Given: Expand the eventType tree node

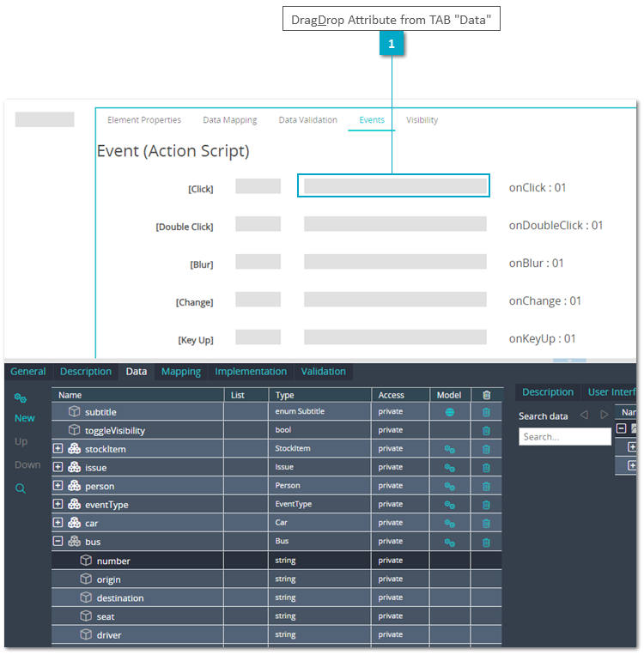Looking at the screenshot, I should pyautogui.click(x=58, y=504).
